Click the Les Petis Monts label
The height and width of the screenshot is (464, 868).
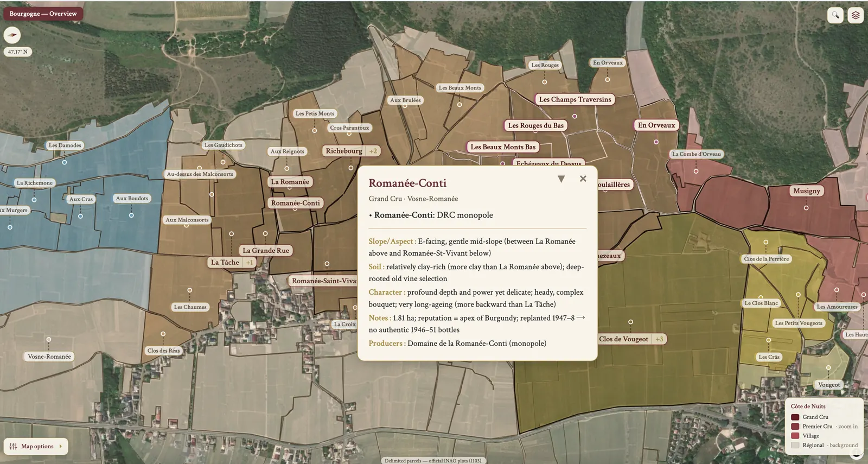pos(315,113)
